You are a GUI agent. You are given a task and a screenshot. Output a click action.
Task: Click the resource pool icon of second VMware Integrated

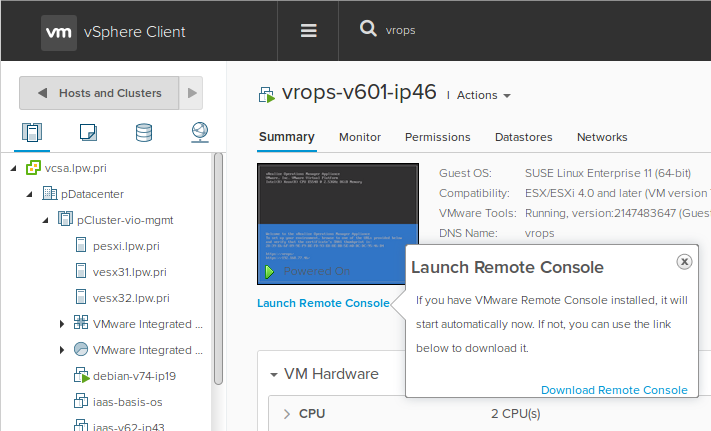tap(81, 349)
